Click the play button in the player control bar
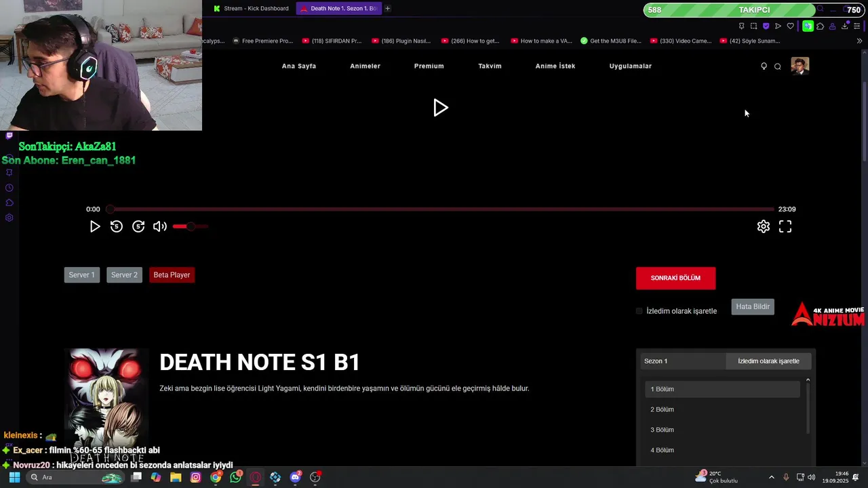Image resolution: width=868 pixels, height=488 pixels. [x=95, y=226]
